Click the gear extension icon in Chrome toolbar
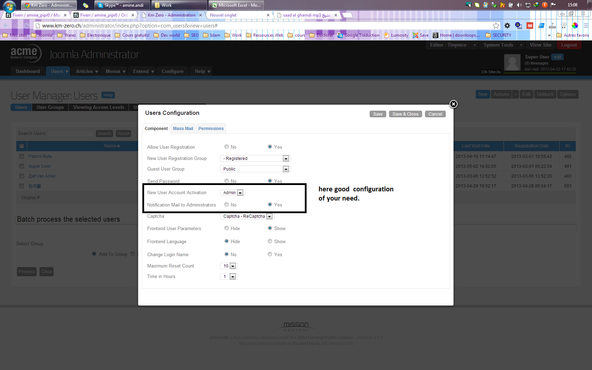This screenshot has height=370, width=592. pos(507,25)
